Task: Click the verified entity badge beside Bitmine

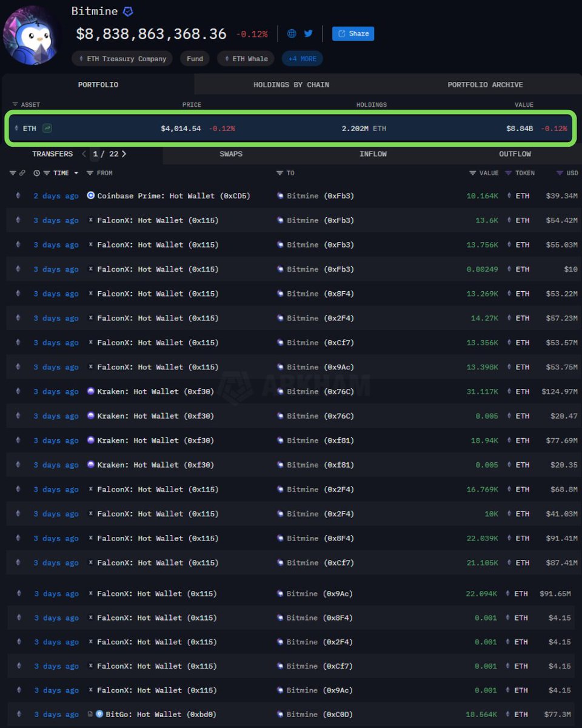Action: pyautogui.click(x=128, y=12)
